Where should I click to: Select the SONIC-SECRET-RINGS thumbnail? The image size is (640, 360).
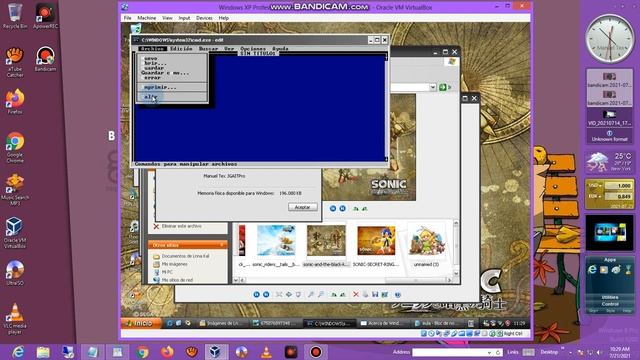[376, 245]
